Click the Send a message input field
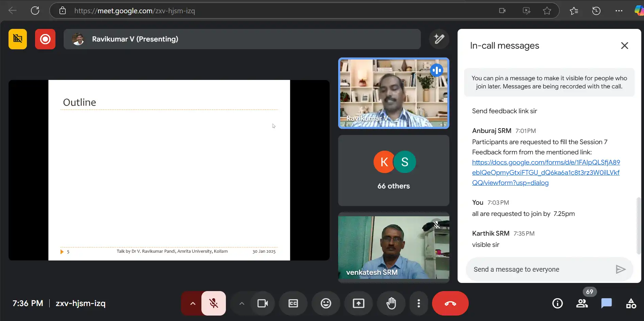 point(541,269)
